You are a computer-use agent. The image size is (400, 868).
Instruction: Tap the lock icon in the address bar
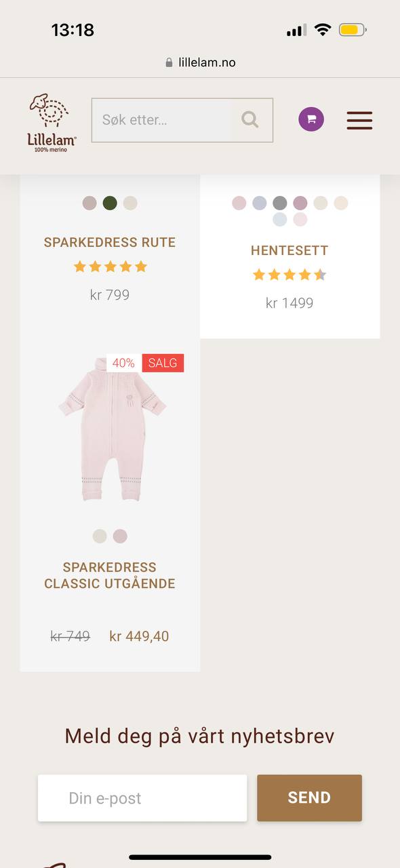(169, 62)
